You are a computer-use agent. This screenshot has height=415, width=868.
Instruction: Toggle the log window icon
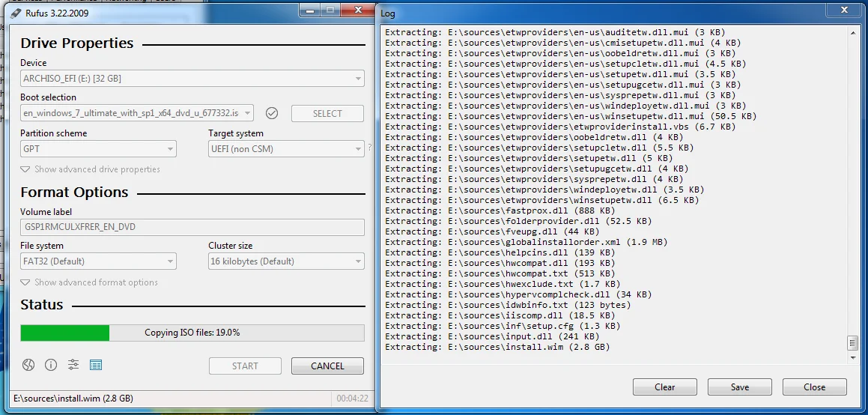point(96,366)
